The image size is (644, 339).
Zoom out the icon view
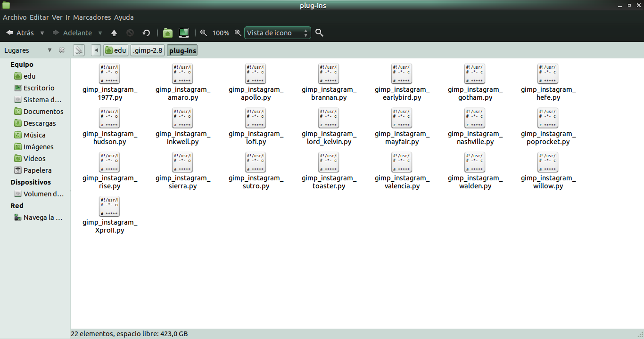pos(204,33)
